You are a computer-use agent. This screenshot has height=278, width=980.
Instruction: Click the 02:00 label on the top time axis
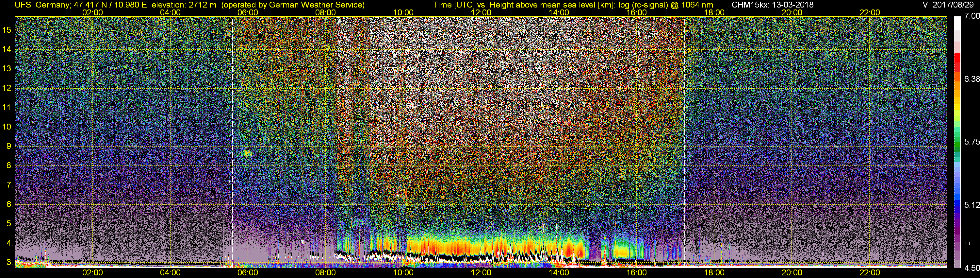click(92, 12)
